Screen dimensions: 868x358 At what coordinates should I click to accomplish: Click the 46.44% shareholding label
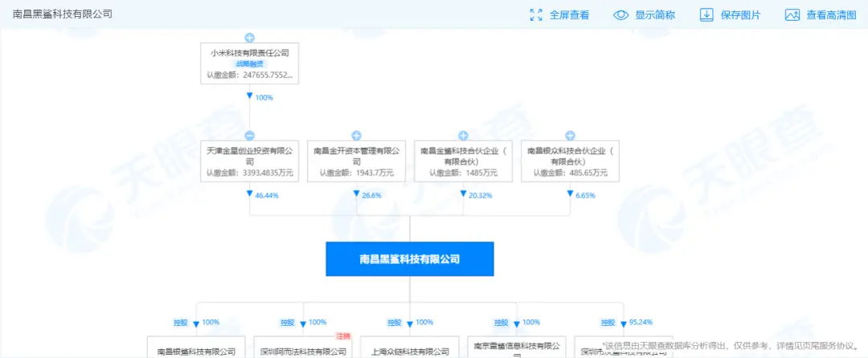pyautogui.click(x=268, y=195)
